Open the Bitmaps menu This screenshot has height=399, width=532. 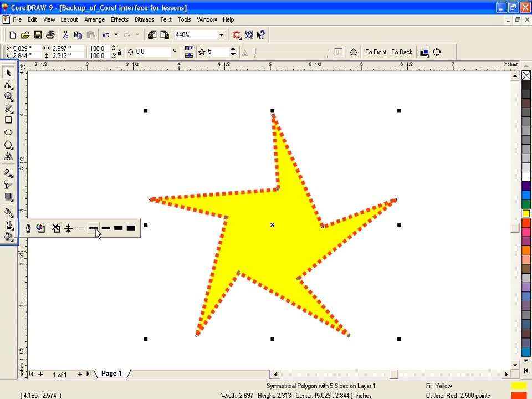pyautogui.click(x=144, y=19)
